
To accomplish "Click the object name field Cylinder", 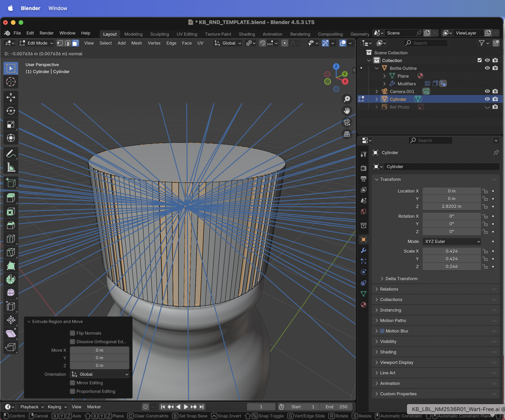I will [442, 166].
